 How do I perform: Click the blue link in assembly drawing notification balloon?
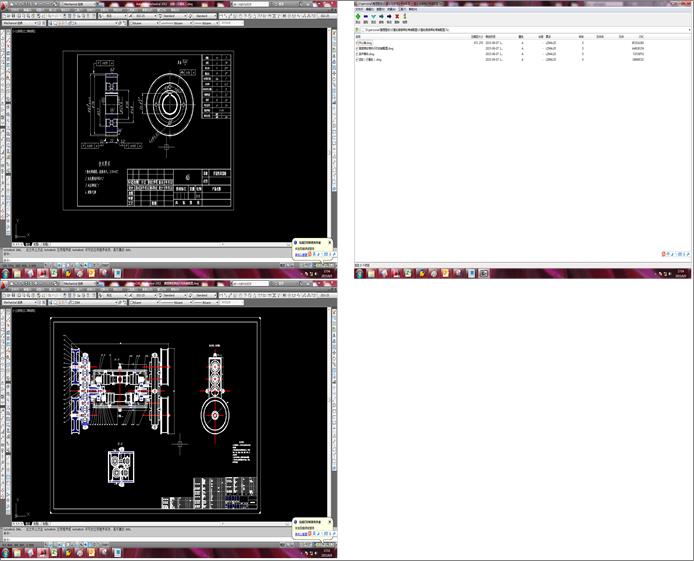[x=301, y=534]
